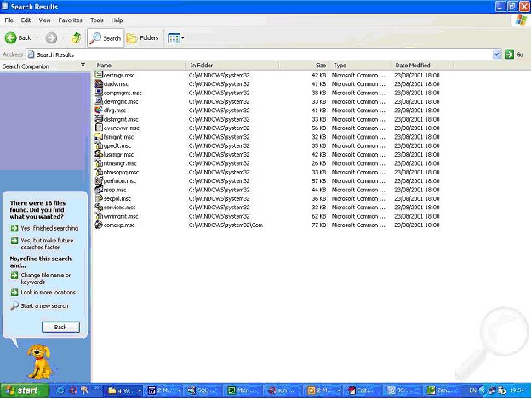Click the 62 KB size of wmimgmt.msc
The width and height of the screenshot is (532, 399).
point(319,216)
